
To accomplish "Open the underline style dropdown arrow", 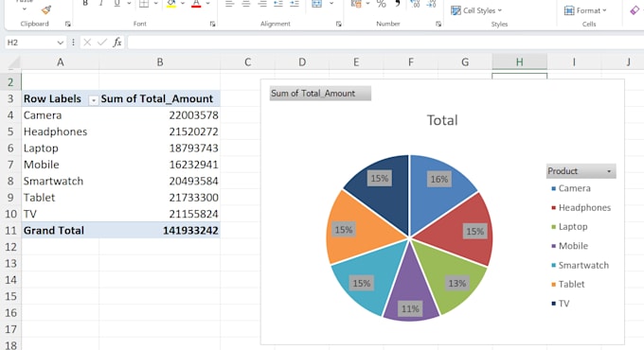I will (129, 3).
